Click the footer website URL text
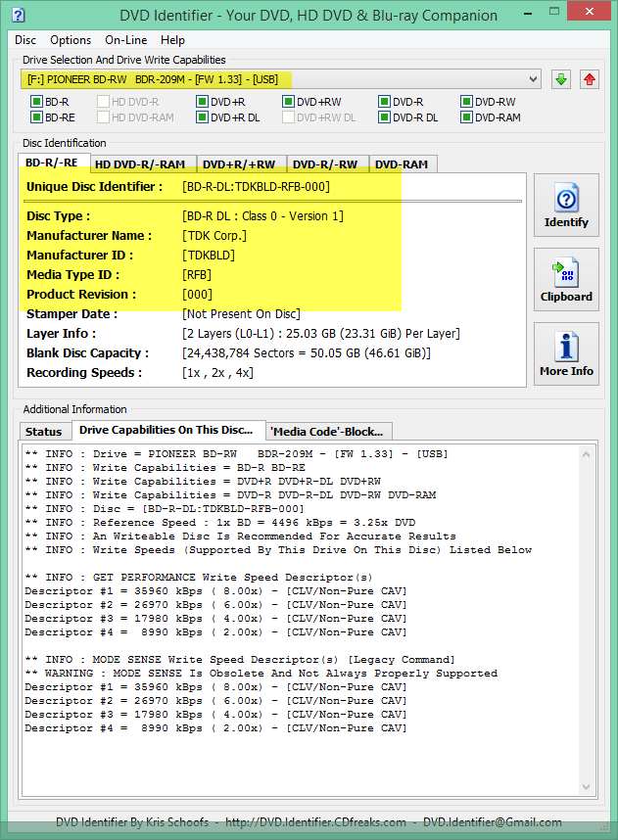 (315, 822)
